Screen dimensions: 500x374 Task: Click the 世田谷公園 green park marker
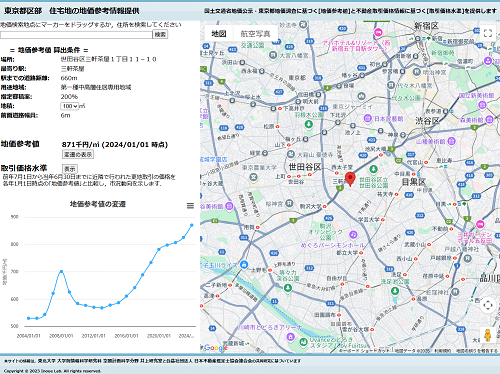point(373,169)
